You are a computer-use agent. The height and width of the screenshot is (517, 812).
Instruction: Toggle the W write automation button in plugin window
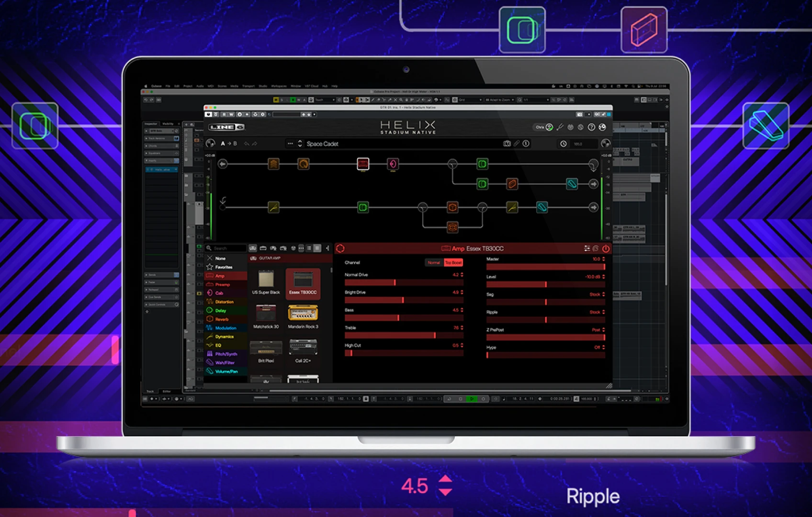click(232, 114)
